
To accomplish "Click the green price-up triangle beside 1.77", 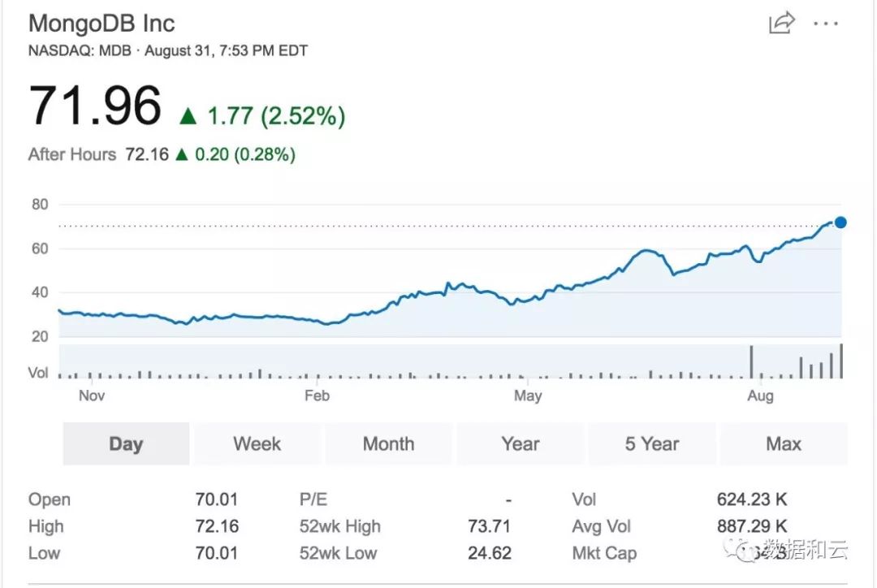I will (x=188, y=117).
